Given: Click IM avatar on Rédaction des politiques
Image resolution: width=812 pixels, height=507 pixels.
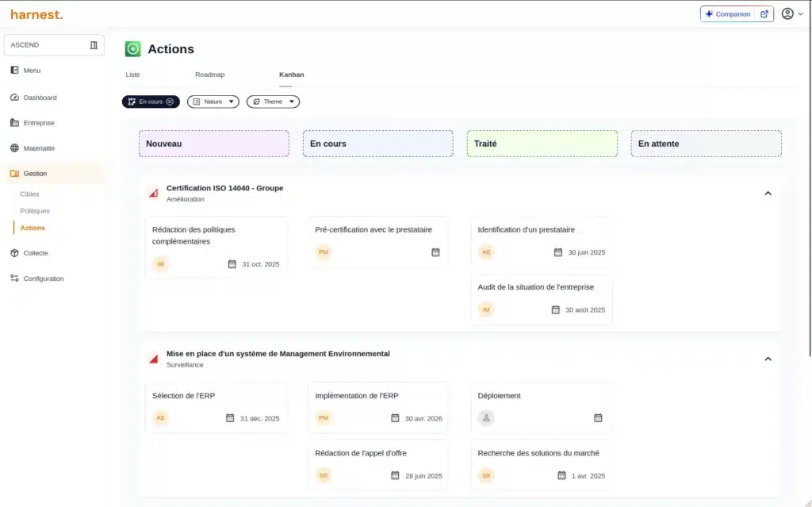Looking at the screenshot, I should [x=160, y=264].
